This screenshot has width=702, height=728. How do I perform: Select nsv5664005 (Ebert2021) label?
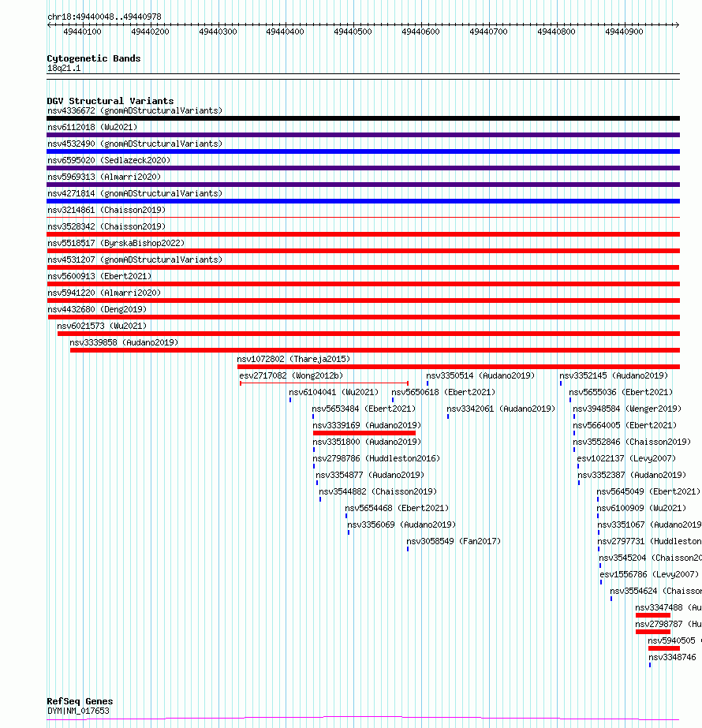[x=625, y=425]
